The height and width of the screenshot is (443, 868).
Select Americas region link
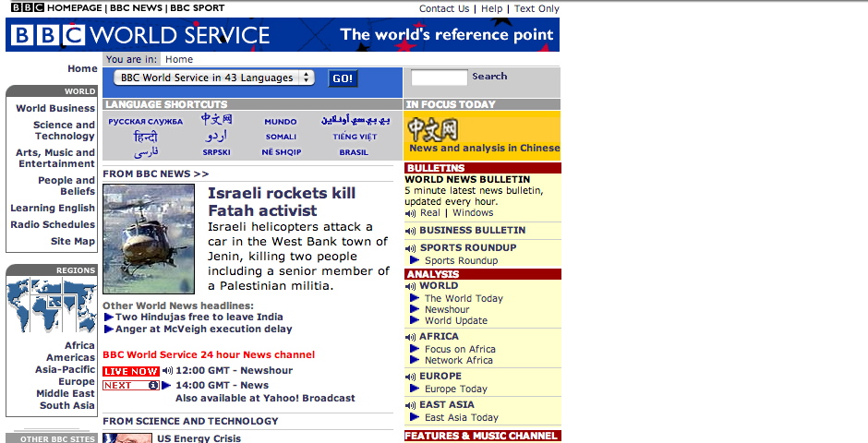[70, 358]
